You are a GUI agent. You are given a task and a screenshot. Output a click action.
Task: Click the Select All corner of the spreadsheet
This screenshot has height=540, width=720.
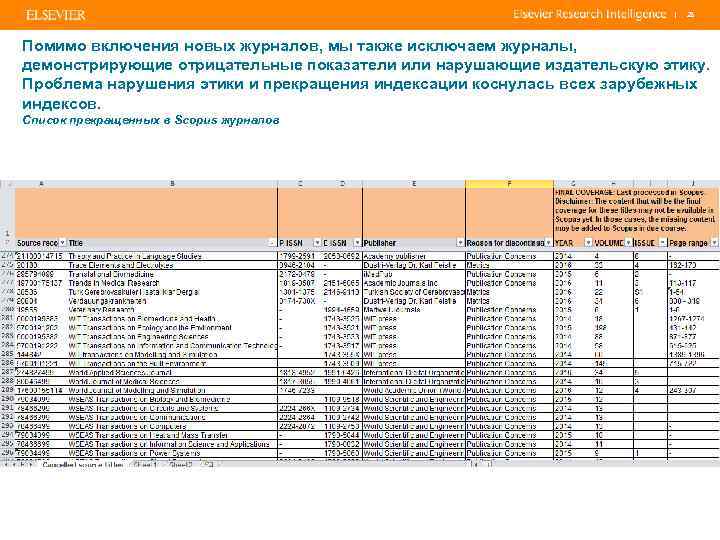(x=7, y=184)
